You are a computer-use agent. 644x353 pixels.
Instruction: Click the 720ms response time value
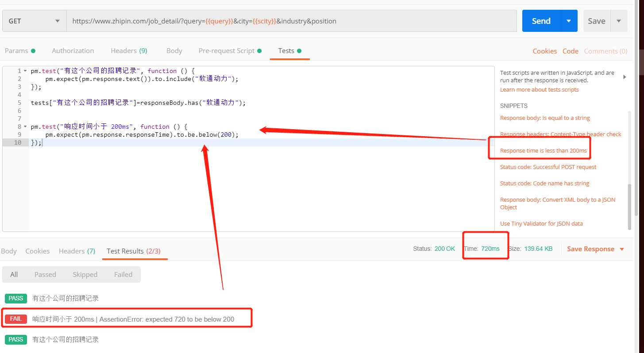(x=490, y=249)
